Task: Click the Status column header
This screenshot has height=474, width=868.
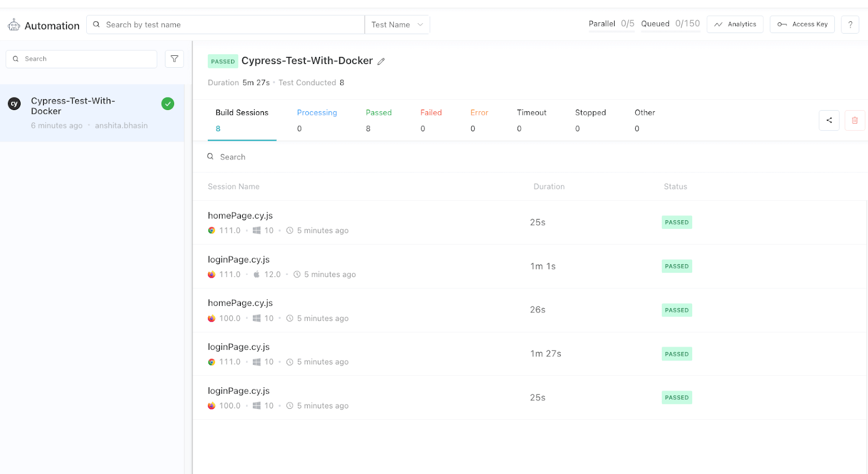Action: click(675, 187)
